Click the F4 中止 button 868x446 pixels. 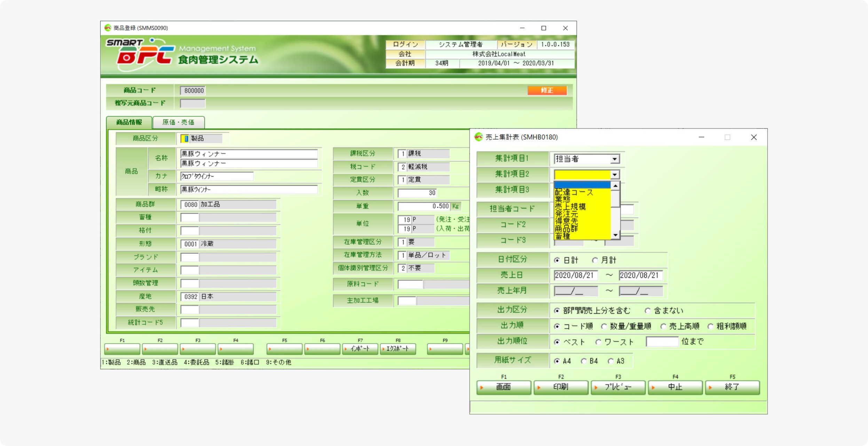pos(675,387)
